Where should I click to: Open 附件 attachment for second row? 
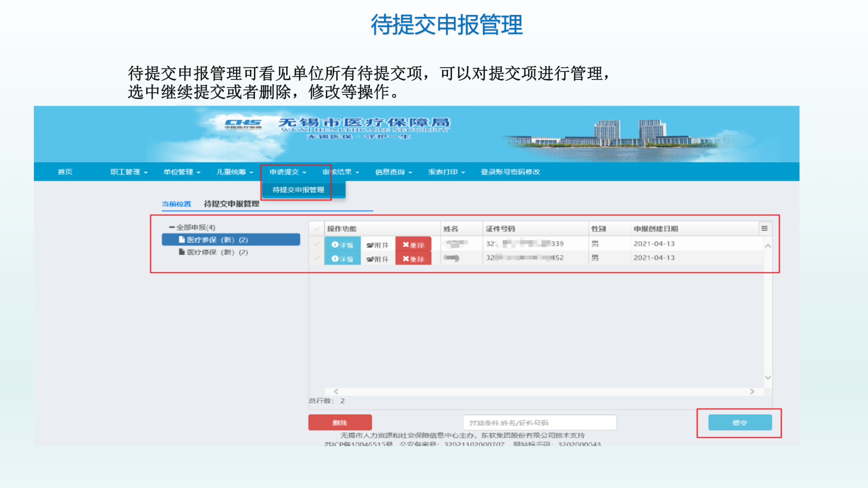[x=377, y=258]
